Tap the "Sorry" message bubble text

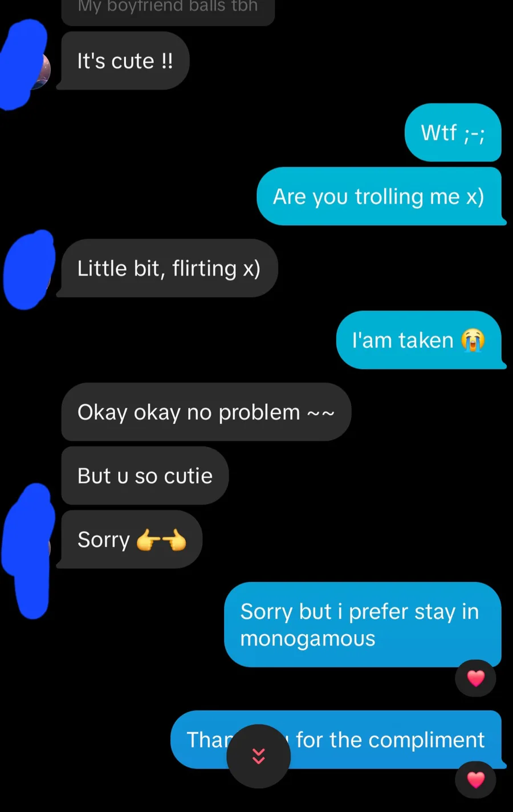click(x=104, y=539)
